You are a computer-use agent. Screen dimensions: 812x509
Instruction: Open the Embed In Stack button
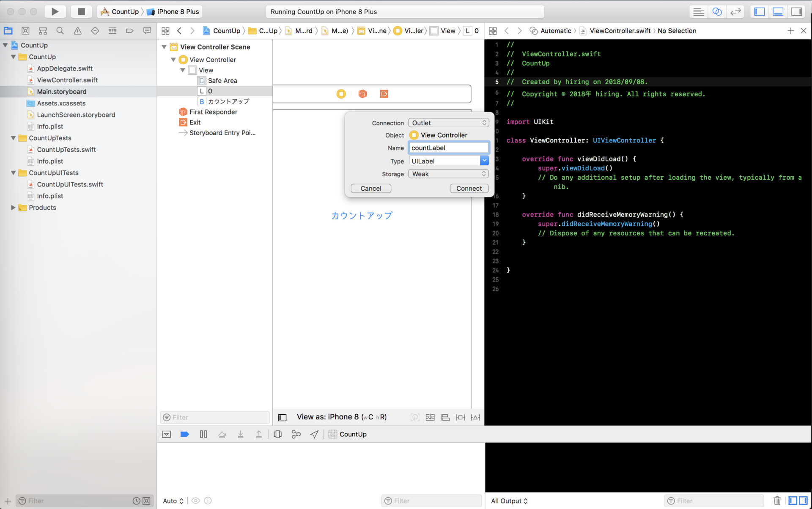[430, 418]
